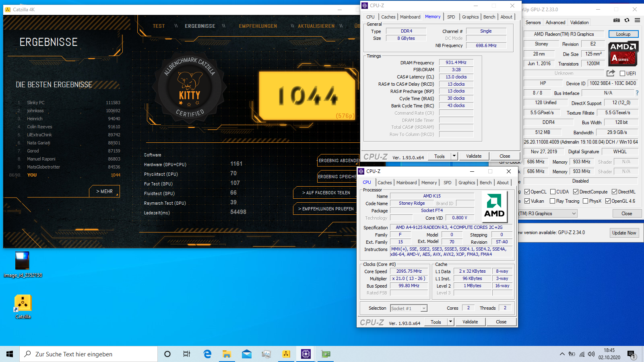Click the Catzilla 4K title bar icon
Viewport: 644px width, 362px height.
pos(8,9)
